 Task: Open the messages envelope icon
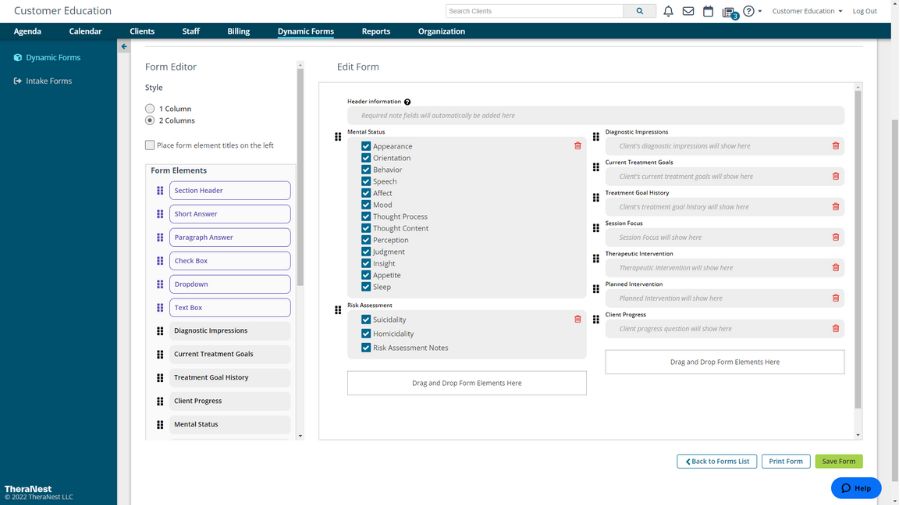tap(688, 11)
